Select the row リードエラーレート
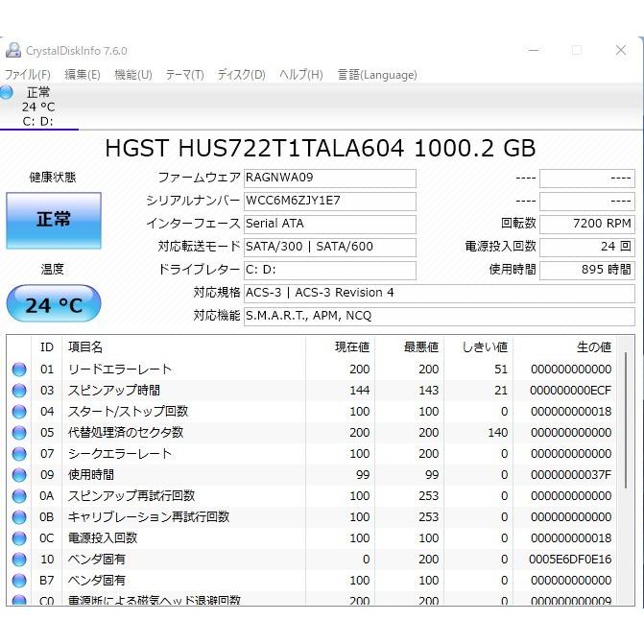The height and width of the screenshot is (644, 644). (312, 370)
